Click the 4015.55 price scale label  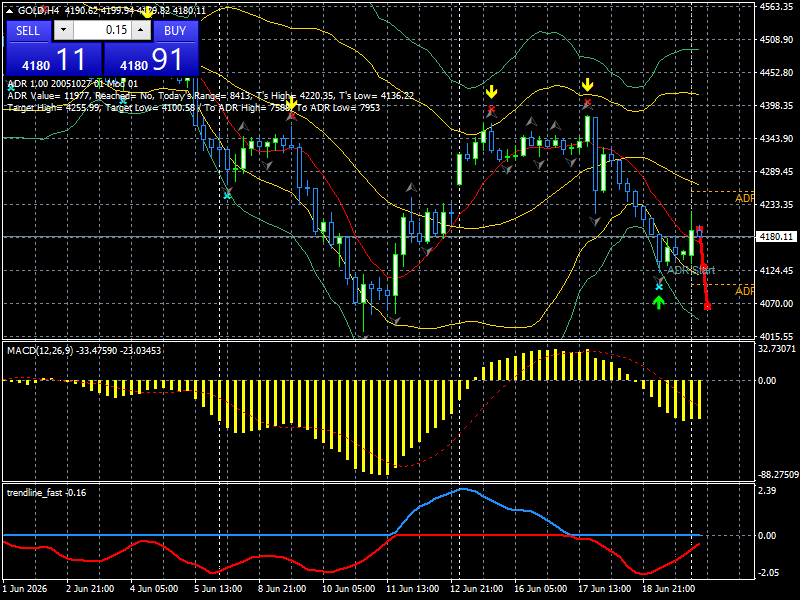click(776, 337)
